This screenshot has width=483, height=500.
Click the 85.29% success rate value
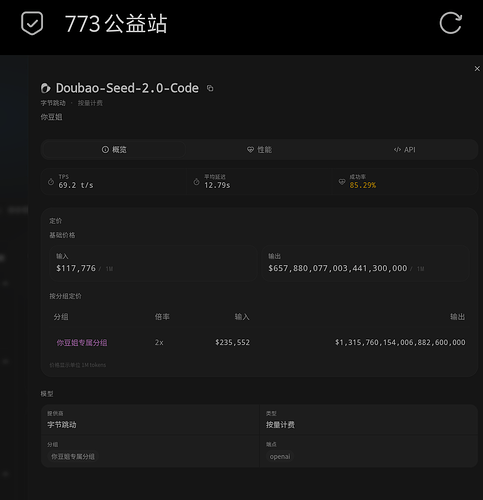pos(363,185)
